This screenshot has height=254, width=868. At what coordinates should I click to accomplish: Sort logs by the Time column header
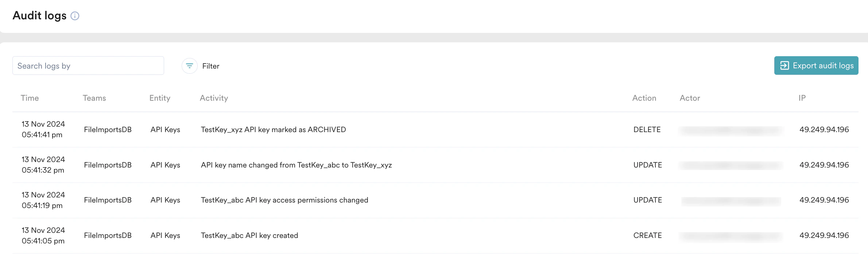(30, 98)
